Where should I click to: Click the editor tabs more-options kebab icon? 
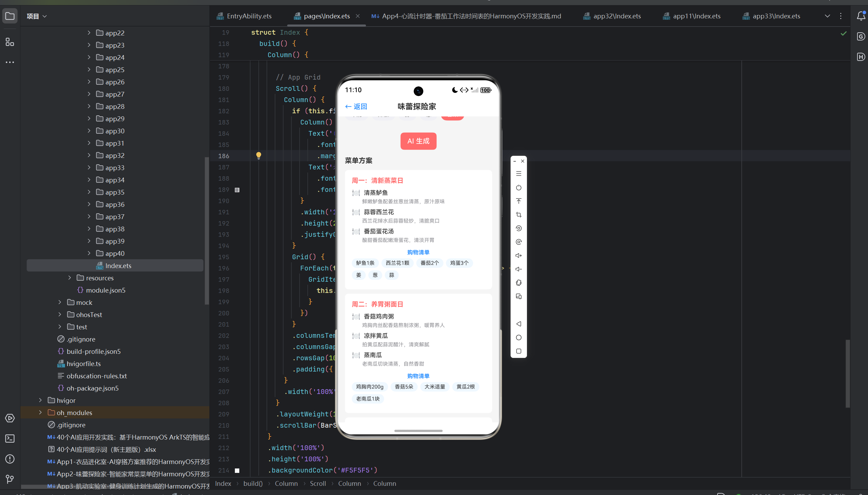(841, 16)
